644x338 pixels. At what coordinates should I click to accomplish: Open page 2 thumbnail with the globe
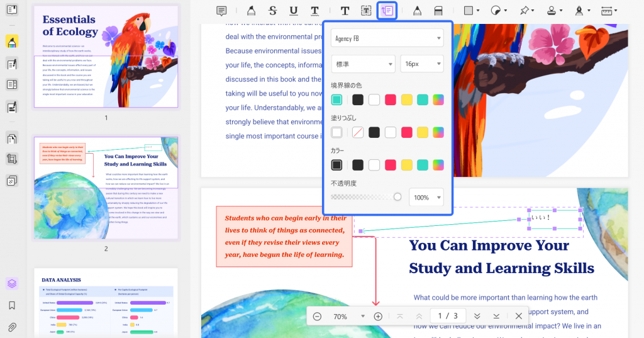point(106,188)
